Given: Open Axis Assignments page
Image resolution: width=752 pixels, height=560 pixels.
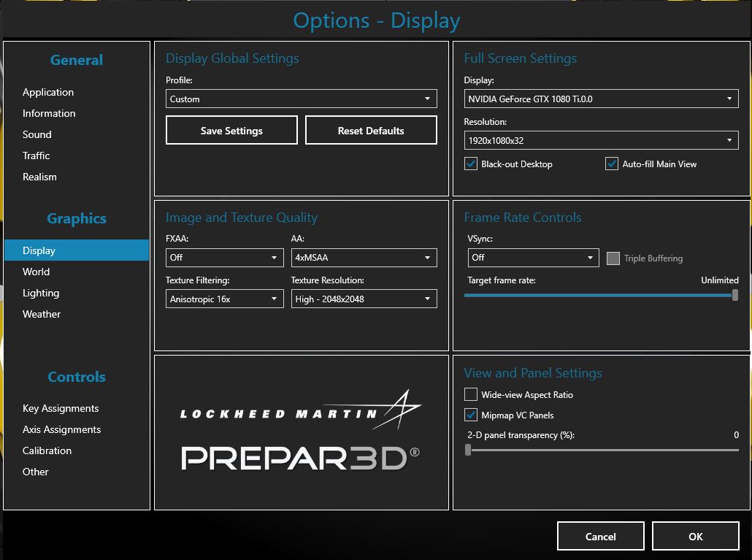Looking at the screenshot, I should coord(61,429).
